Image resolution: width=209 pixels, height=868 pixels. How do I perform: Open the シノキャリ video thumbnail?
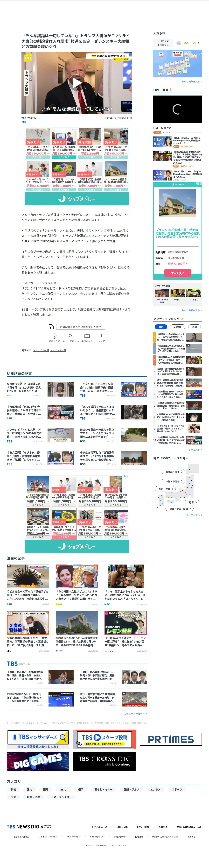pyautogui.click(x=194, y=293)
